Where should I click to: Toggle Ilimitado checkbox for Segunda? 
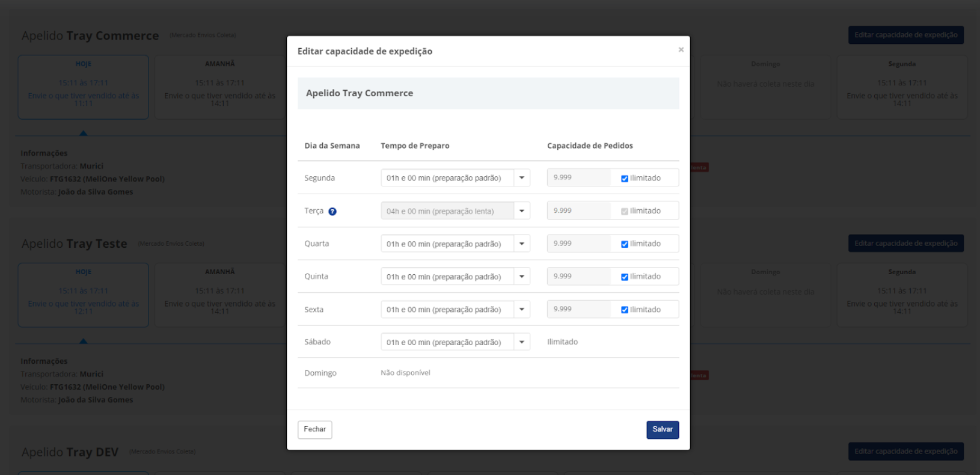click(x=625, y=179)
